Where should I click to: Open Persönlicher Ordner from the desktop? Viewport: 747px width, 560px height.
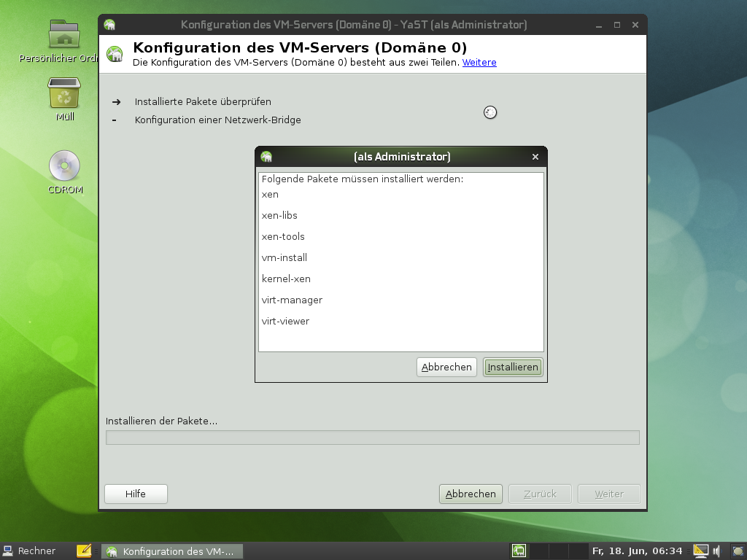(x=64, y=35)
